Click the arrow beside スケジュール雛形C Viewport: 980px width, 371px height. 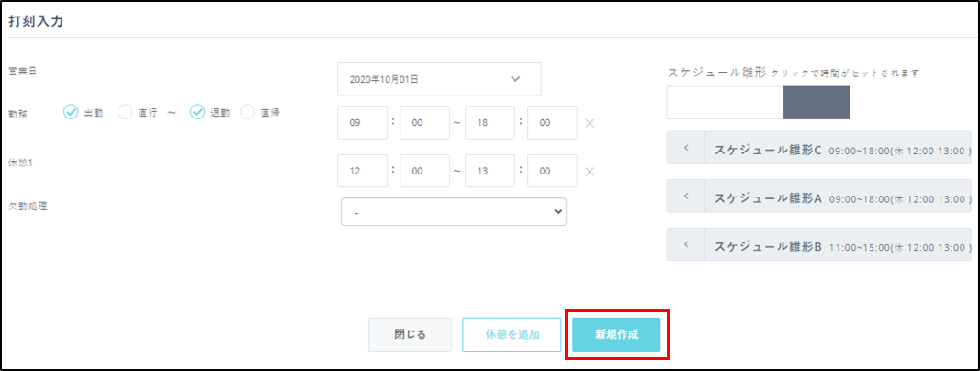point(685,148)
